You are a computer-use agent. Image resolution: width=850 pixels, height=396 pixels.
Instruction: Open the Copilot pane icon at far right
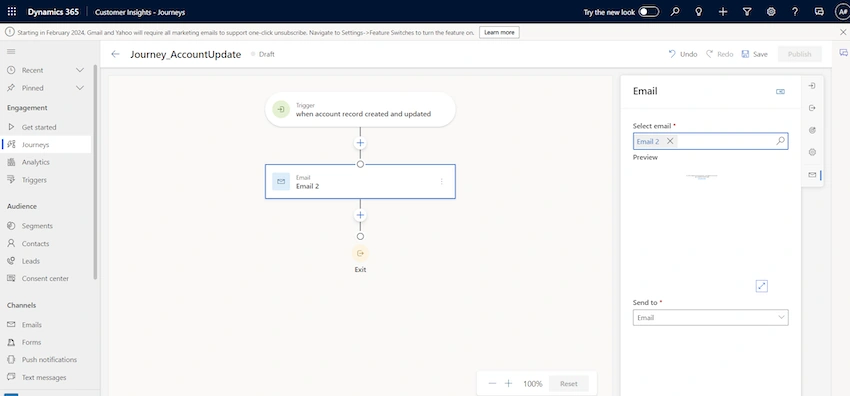(843, 53)
